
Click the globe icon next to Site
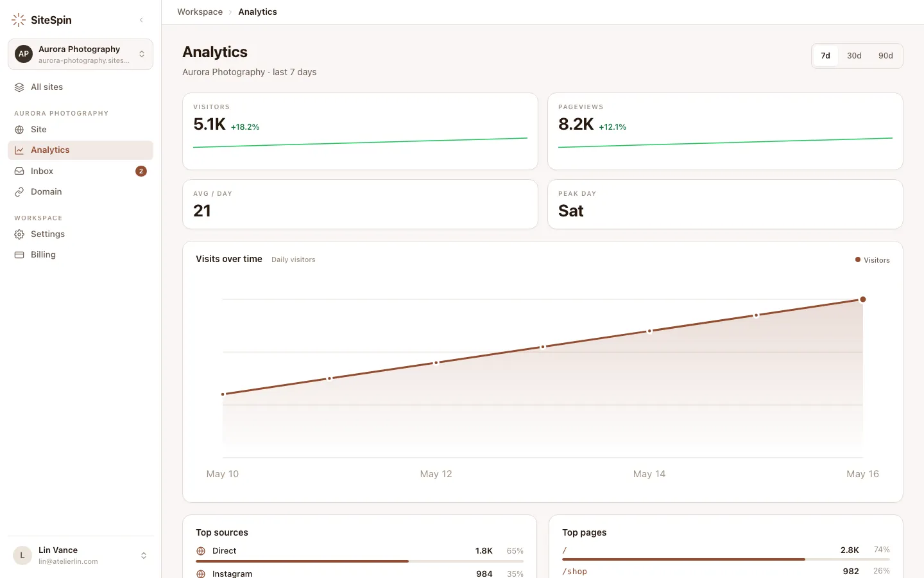pos(19,130)
